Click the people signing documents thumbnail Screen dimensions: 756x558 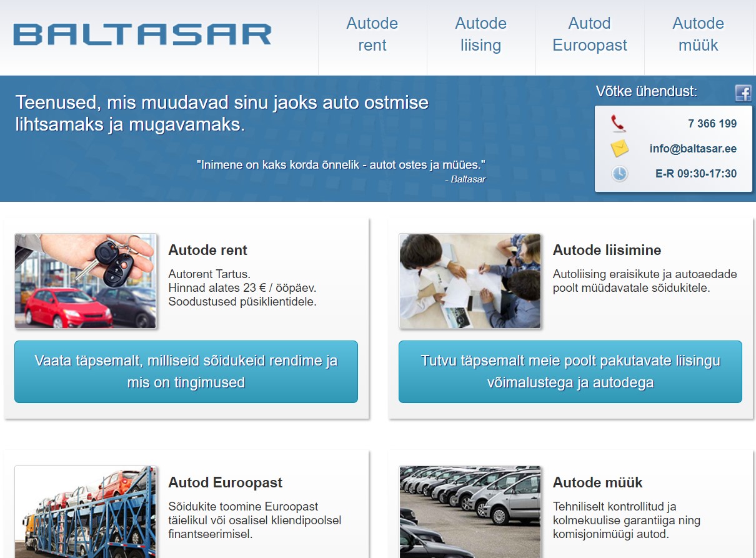(470, 281)
